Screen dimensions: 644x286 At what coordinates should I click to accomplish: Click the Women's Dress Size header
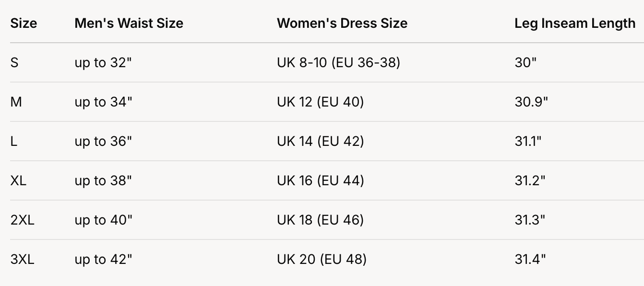pos(342,23)
